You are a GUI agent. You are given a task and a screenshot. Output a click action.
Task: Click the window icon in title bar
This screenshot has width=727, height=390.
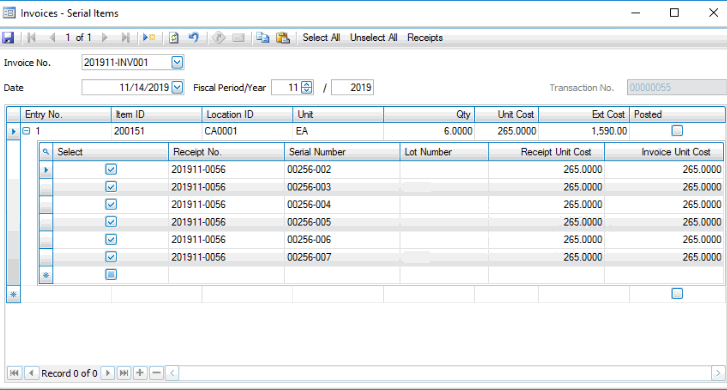(9, 13)
